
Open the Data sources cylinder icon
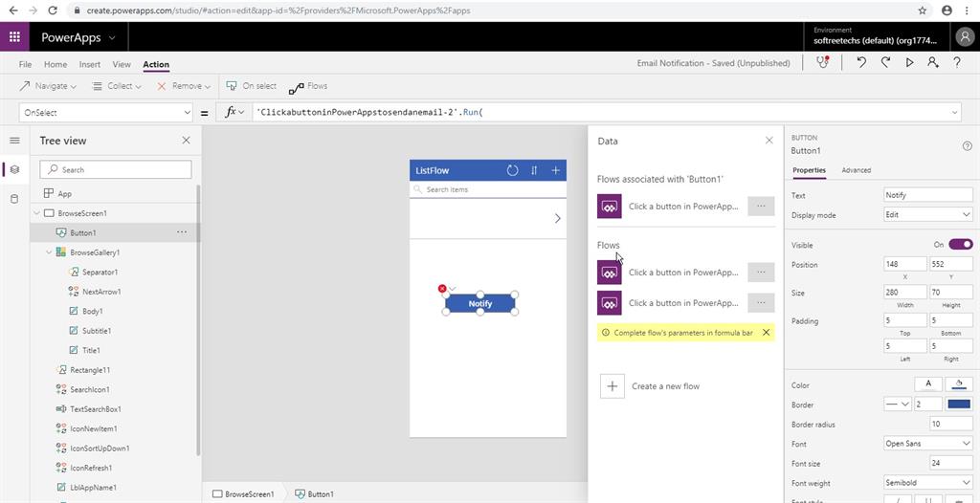point(14,199)
